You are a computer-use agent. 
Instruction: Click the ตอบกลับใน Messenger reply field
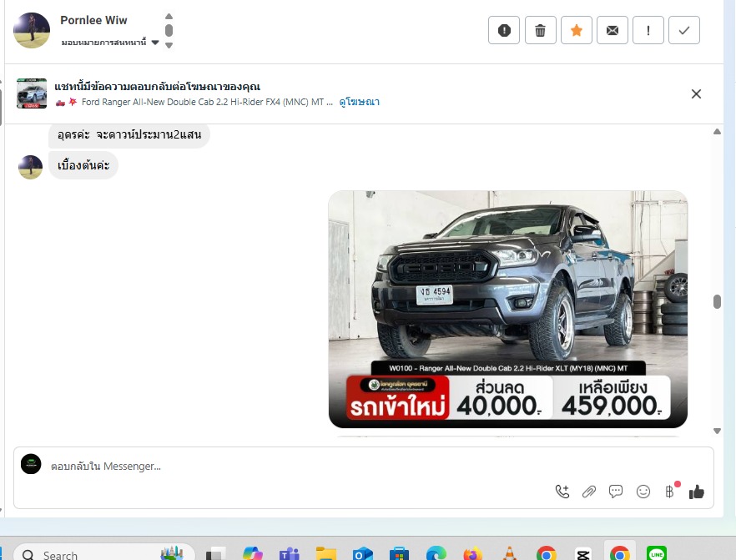pyautogui.click(x=292, y=467)
